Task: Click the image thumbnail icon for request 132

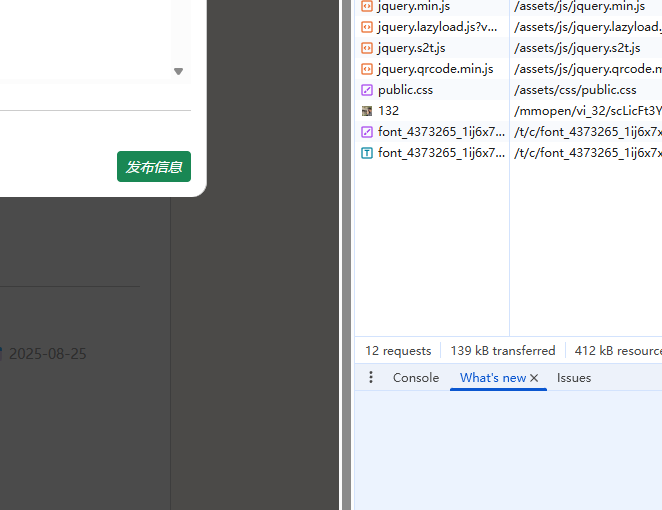Action: [x=367, y=111]
